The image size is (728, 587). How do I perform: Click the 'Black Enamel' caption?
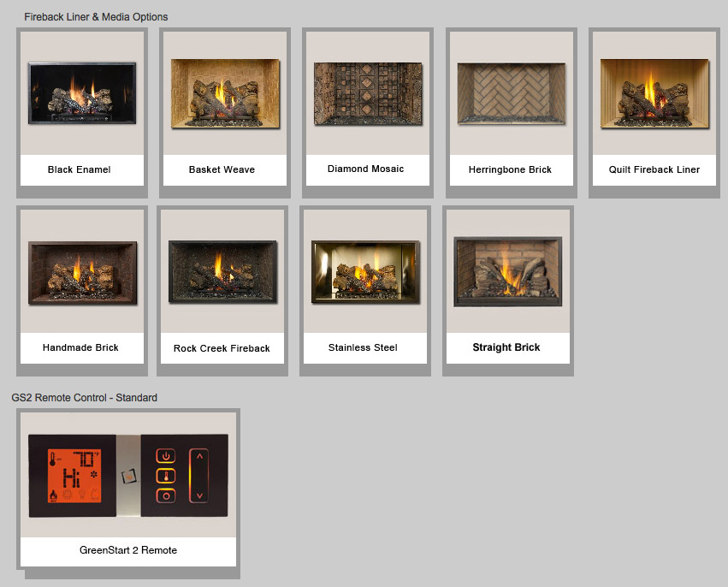pos(80,169)
